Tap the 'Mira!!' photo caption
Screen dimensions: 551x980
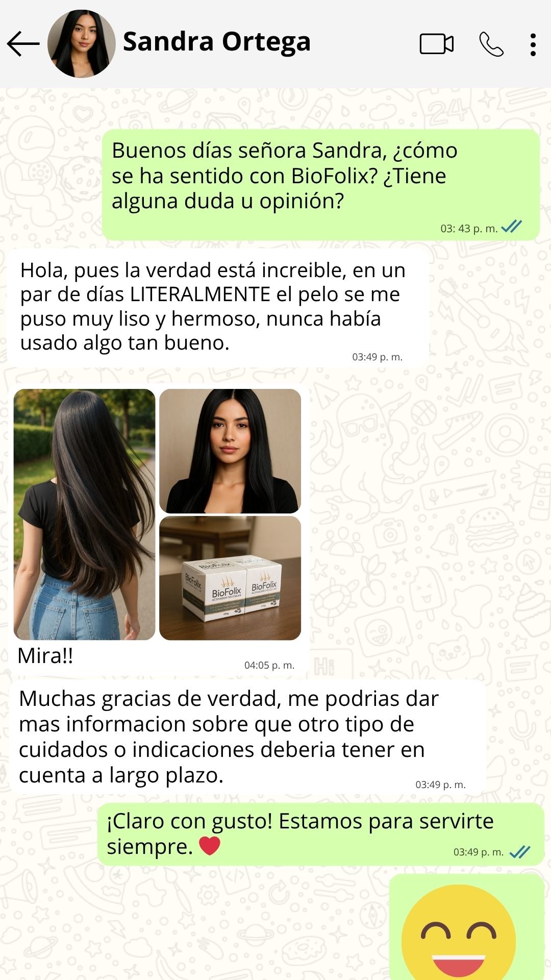coord(45,656)
